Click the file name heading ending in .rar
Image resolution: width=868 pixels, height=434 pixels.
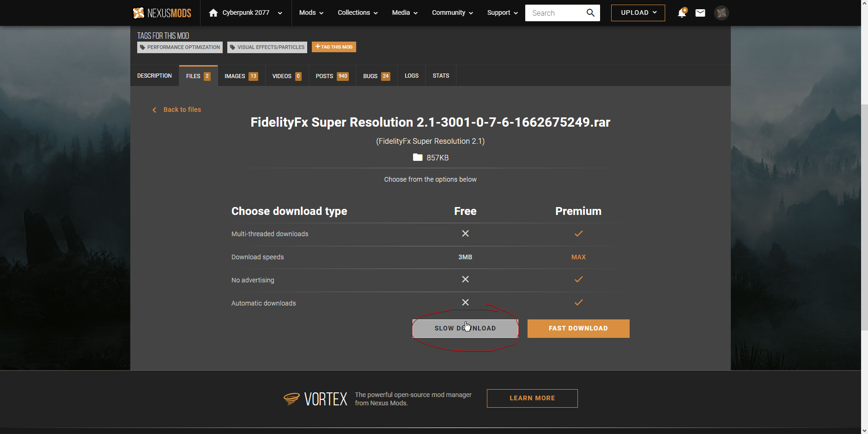coord(431,122)
